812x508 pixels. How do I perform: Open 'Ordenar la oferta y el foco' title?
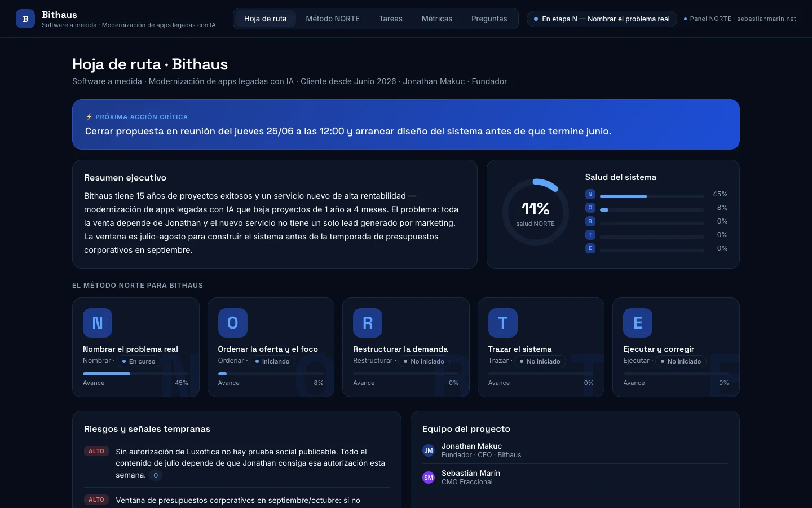pos(268,349)
